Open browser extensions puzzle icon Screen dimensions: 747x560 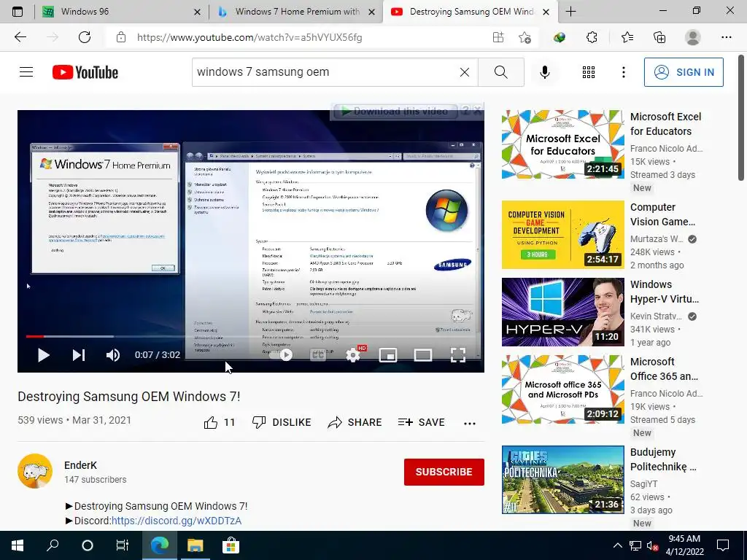point(592,37)
